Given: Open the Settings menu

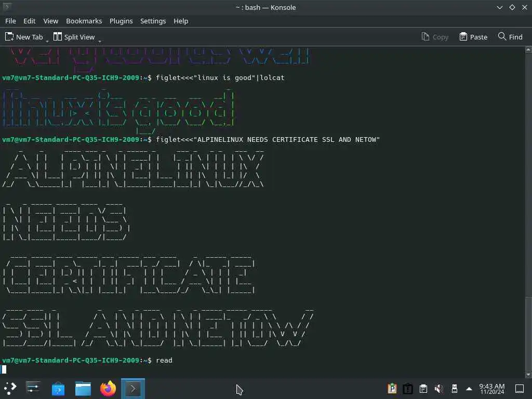Looking at the screenshot, I should (x=153, y=21).
